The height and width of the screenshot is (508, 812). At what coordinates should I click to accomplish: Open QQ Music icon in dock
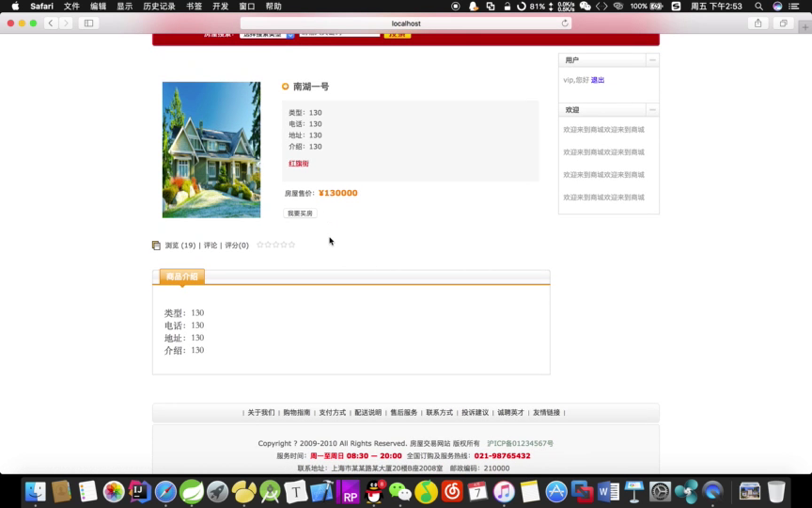(426, 491)
